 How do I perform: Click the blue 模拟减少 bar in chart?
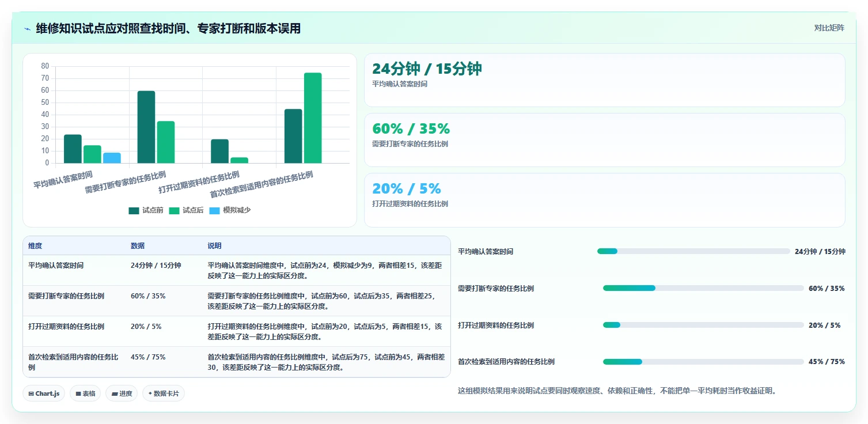coord(112,158)
